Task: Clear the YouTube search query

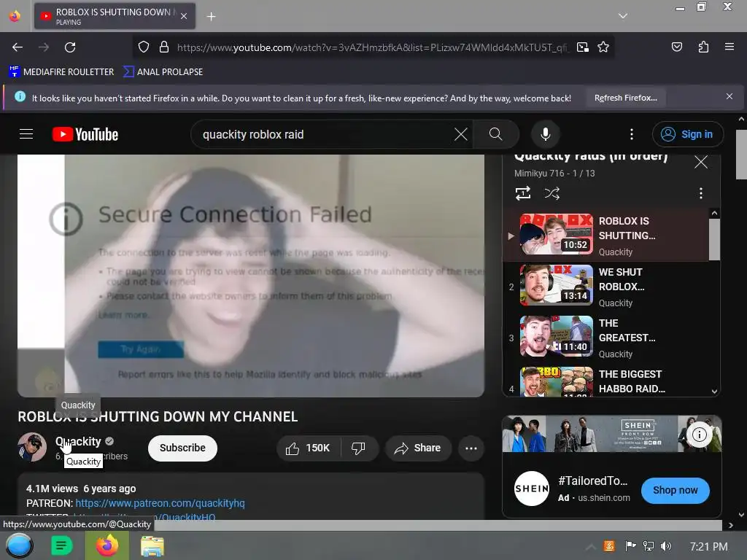Action: pos(461,134)
